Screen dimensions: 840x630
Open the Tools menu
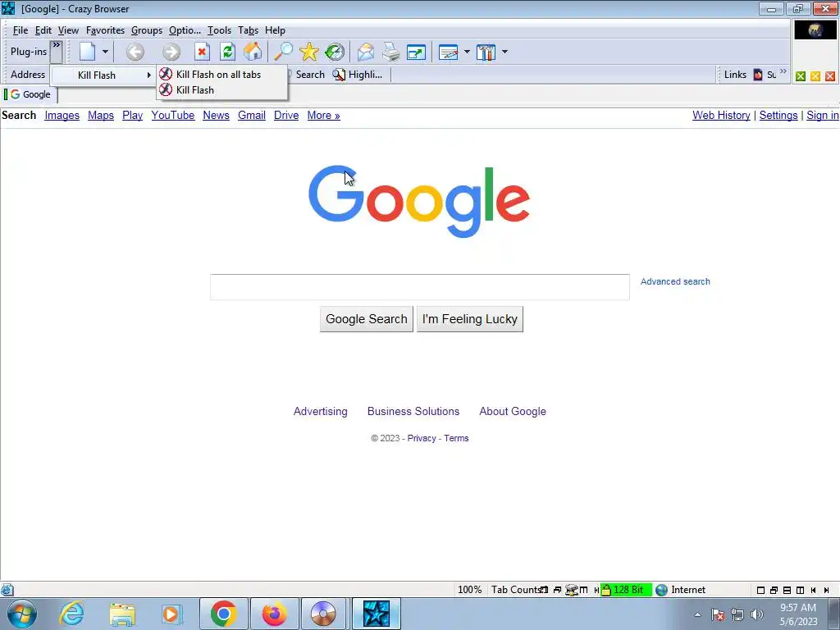219,30
